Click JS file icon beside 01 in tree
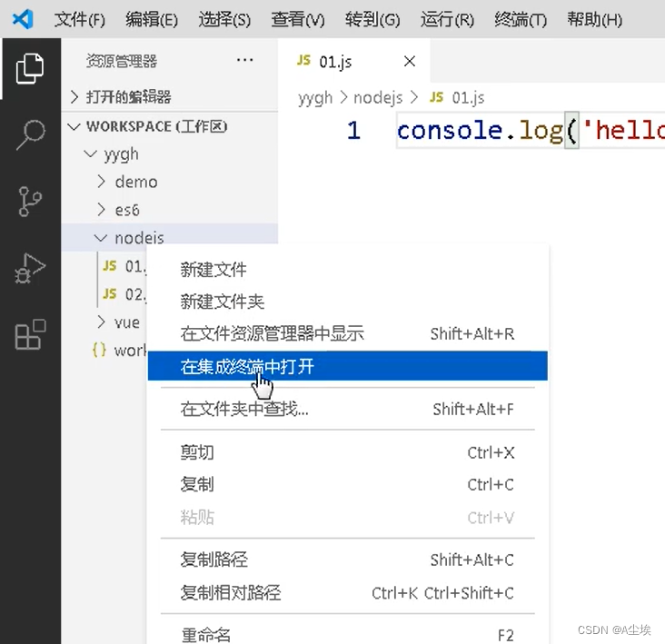 click(109, 266)
